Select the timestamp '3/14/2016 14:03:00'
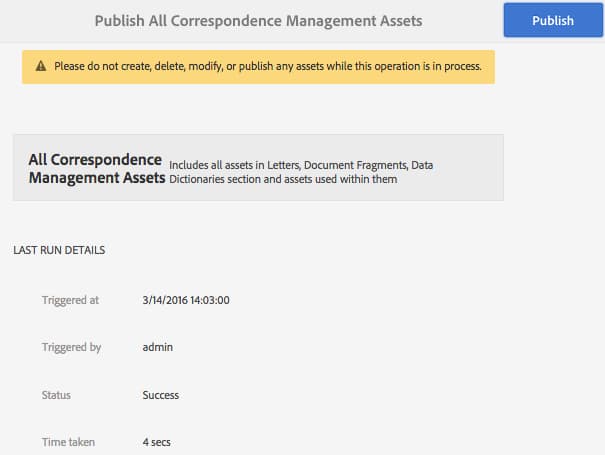Viewport: 605px width, 455px height. (186, 300)
